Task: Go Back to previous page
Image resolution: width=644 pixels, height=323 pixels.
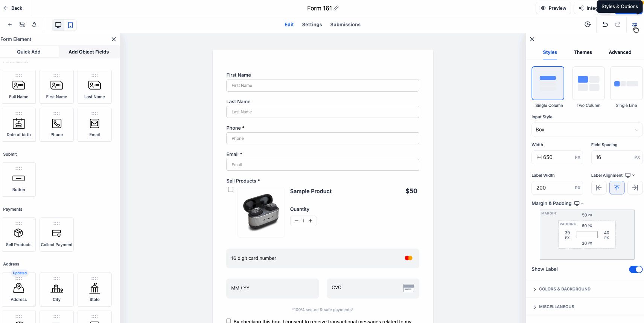Action: pyautogui.click(x=13, y=8)
